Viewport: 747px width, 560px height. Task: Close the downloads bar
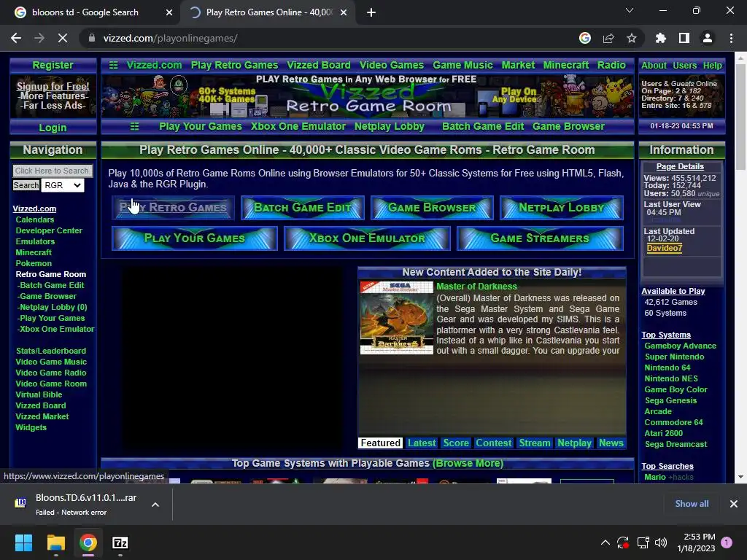(734, 504)
